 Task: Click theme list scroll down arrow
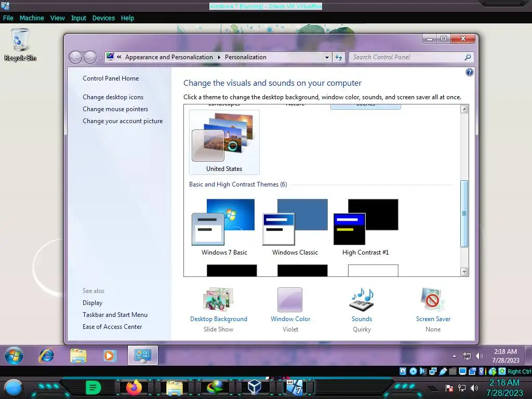point(464,272)
